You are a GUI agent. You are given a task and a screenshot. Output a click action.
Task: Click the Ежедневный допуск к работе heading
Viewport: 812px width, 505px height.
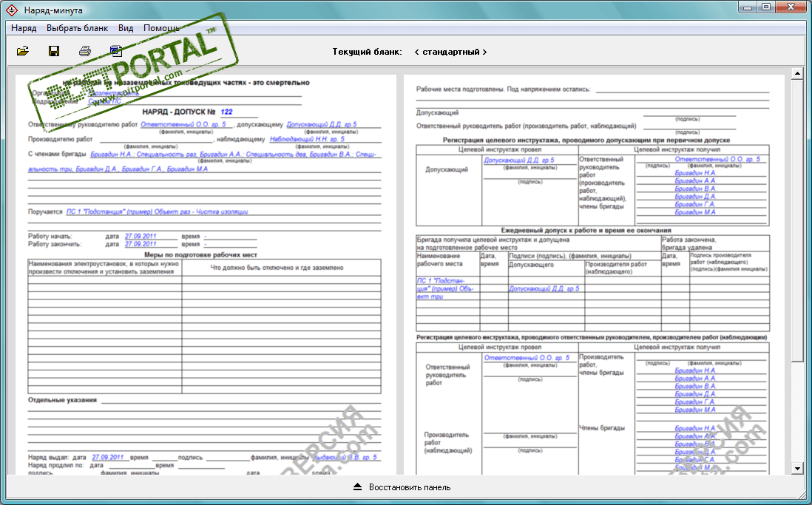pyautogui.click(x=586, y=230)
